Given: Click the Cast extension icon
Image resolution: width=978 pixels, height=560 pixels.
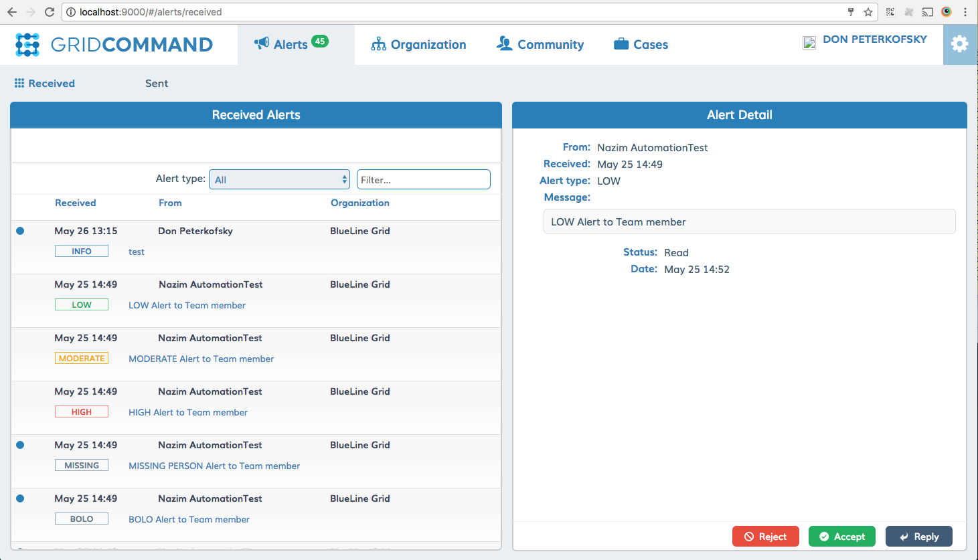Looking at the screenshot, I should [x=928, y=12].
